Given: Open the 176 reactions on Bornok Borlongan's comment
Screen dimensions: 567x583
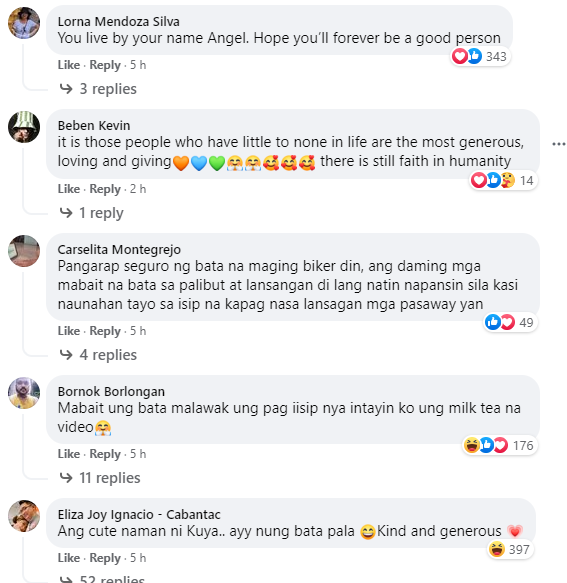Looking at the screenshot, I should (x=499, y=445).
